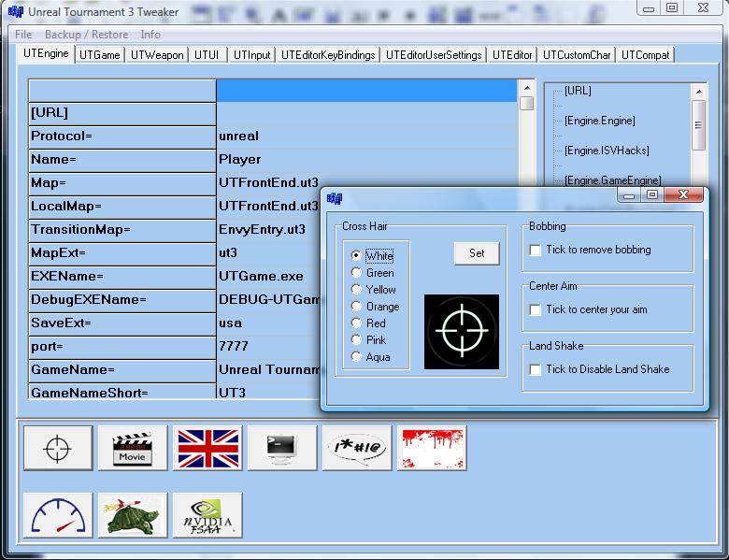Switch to the UTWeapon tab
Screen dimensions: 729x560
pos(157,55)
